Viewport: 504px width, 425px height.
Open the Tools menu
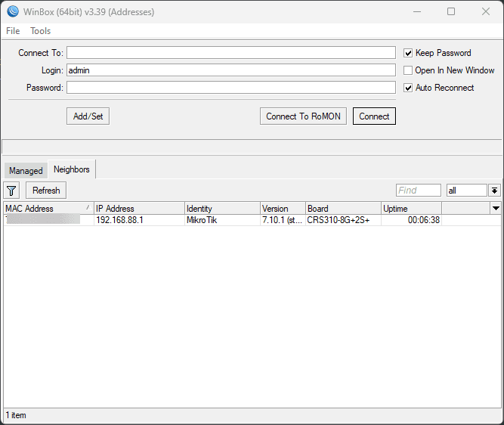(x=41, y=31)
